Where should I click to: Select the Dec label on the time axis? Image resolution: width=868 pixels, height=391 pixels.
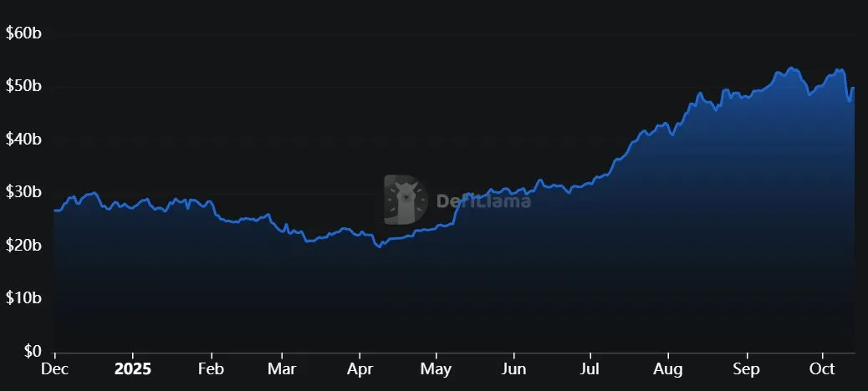coord(54,368)
